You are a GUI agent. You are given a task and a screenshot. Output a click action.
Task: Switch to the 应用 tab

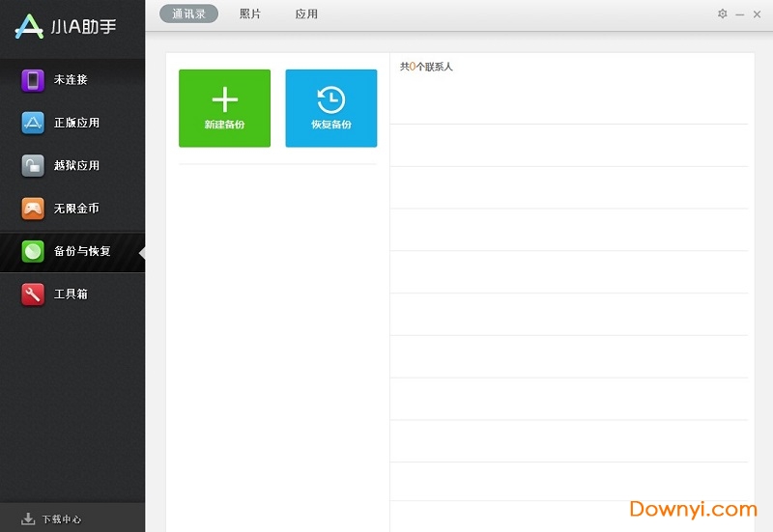(x=306, y=14)
